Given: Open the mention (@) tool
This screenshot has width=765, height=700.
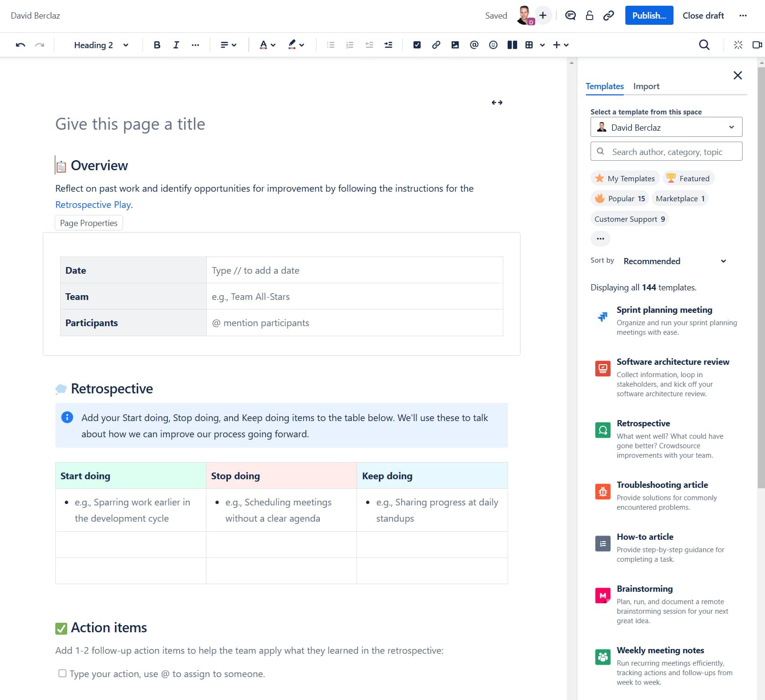Looking at the screenshot, I should click(x=474, y=44).
